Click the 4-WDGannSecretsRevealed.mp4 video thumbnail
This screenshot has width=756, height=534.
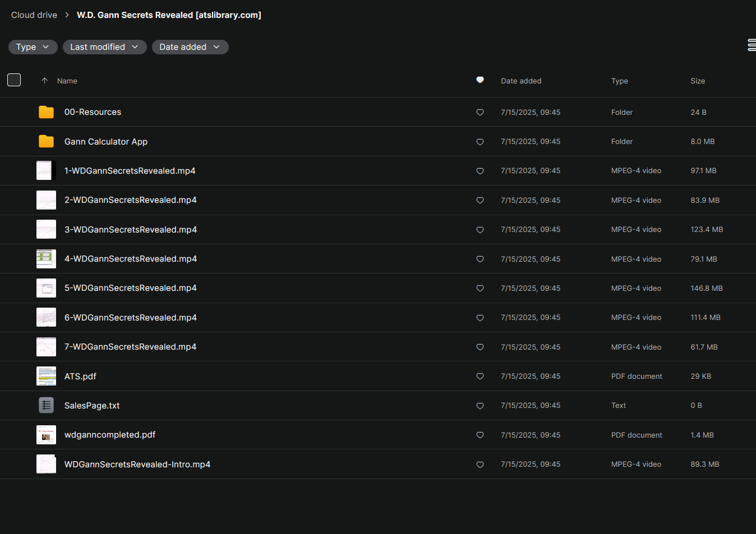click(46, 259)
